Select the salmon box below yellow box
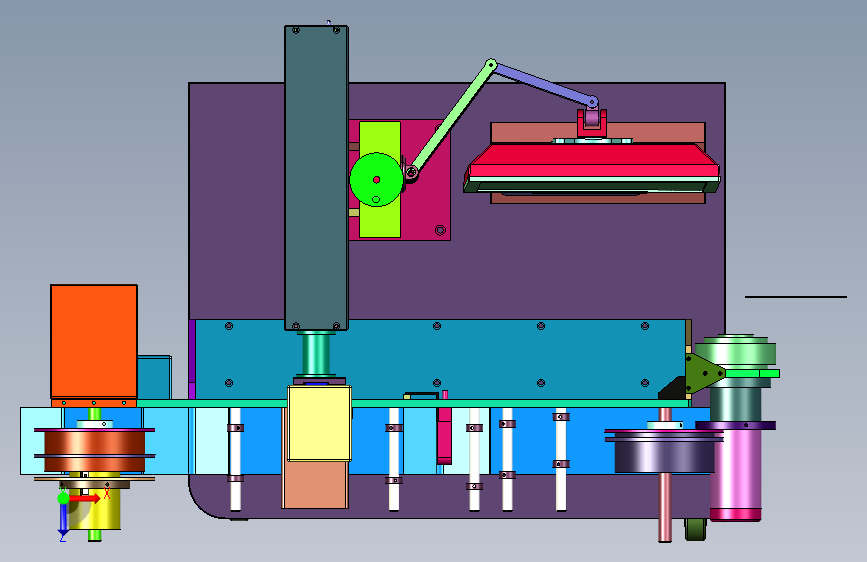The image size is (867, 562). 315,485
